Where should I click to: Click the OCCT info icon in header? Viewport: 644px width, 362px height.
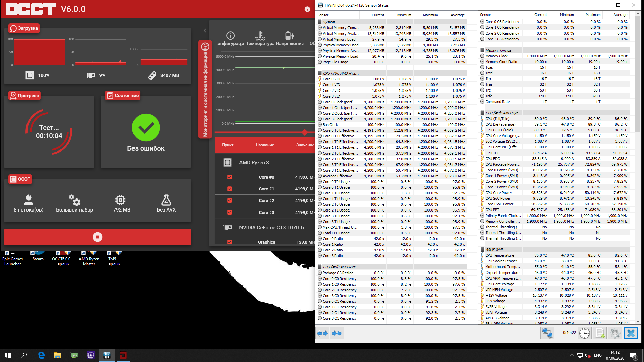pyautogui.click(x=307, y=9)
